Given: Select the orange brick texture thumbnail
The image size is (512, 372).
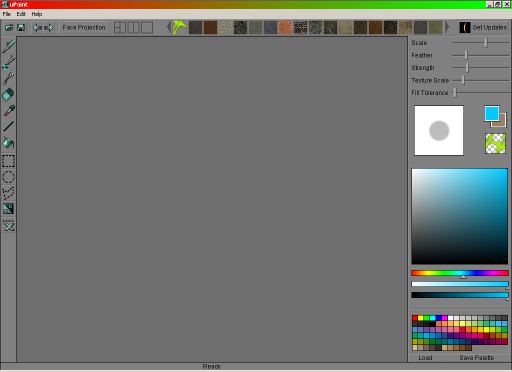Looking at the screenshot, I should 285,27.
